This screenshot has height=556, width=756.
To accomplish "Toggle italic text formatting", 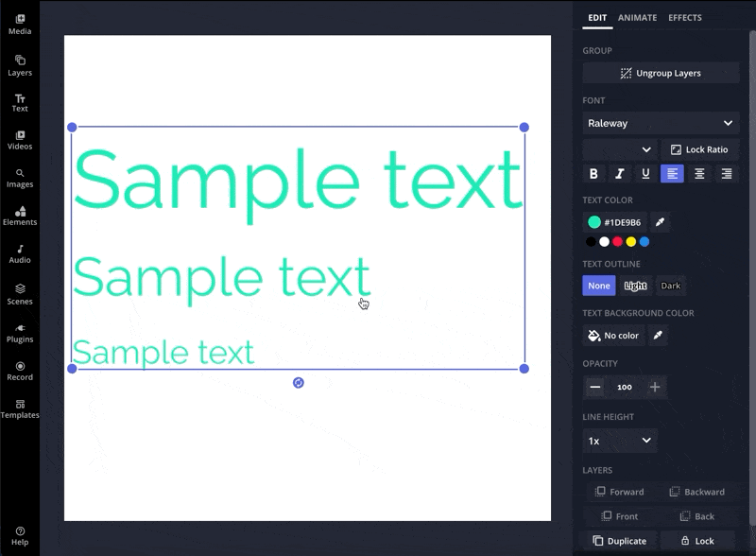I will tap(620, 174).
